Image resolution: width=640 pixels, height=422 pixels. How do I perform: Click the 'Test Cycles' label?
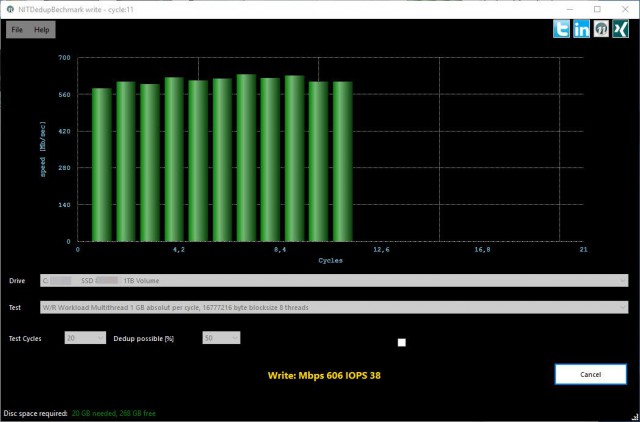25,338
